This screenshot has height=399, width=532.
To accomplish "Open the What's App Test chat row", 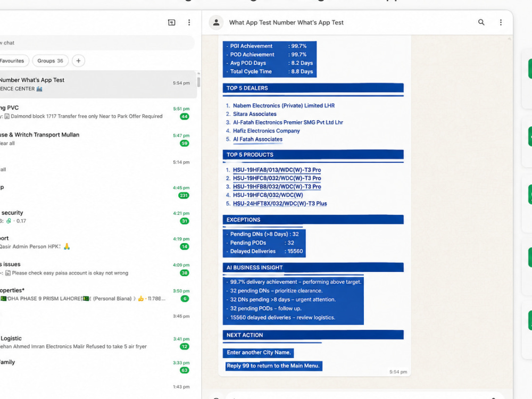I will [98, 84].
